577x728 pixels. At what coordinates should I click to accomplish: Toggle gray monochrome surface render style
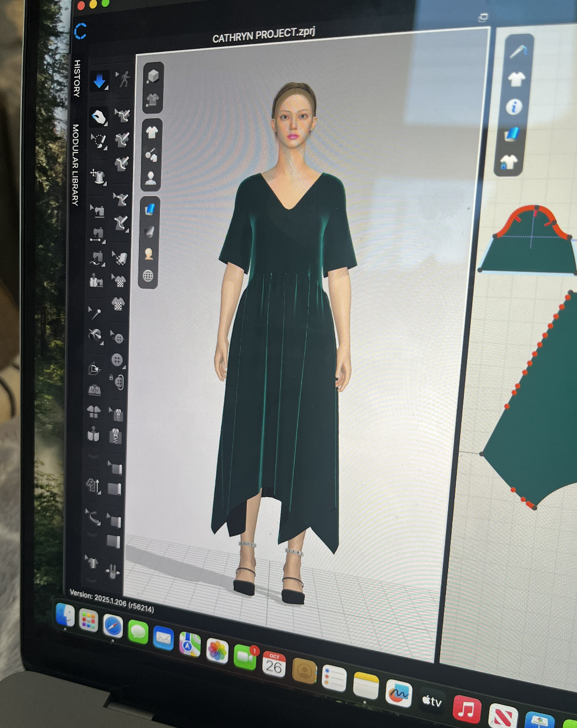[x=150, y=232]
